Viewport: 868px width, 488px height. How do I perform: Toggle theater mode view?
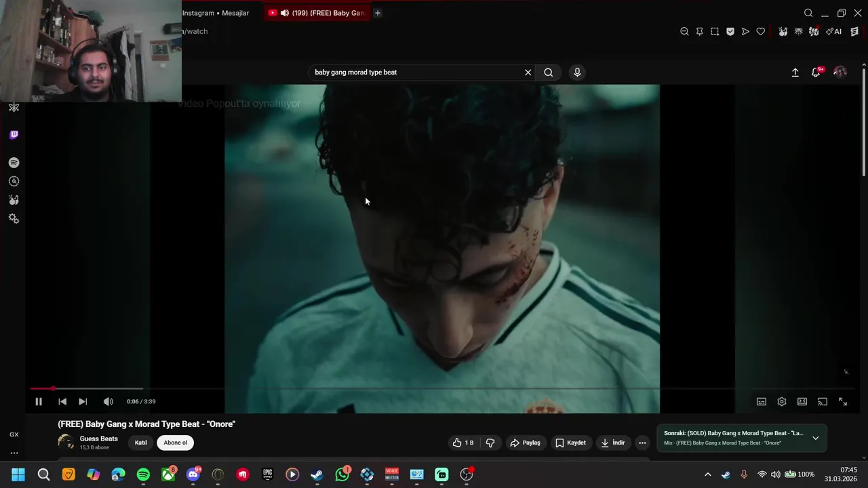click(x=802, y=401)
